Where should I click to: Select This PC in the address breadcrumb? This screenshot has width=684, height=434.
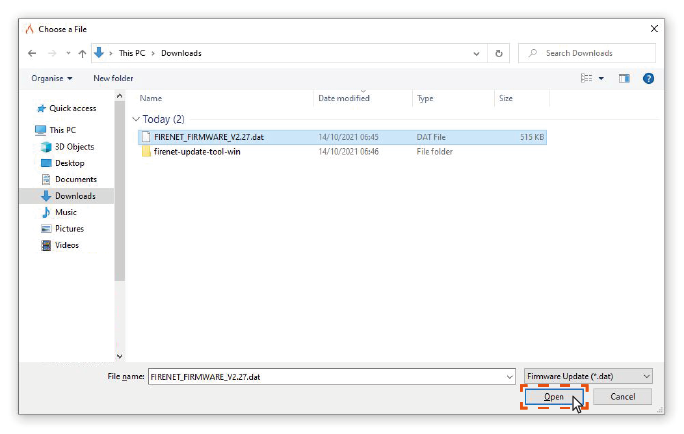(x=132, y=53)
